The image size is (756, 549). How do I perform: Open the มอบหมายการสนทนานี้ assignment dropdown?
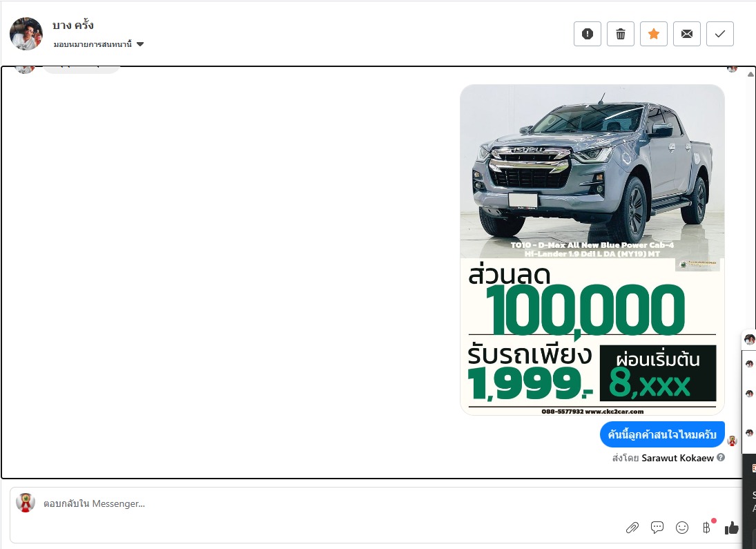(x=93, y=44)
